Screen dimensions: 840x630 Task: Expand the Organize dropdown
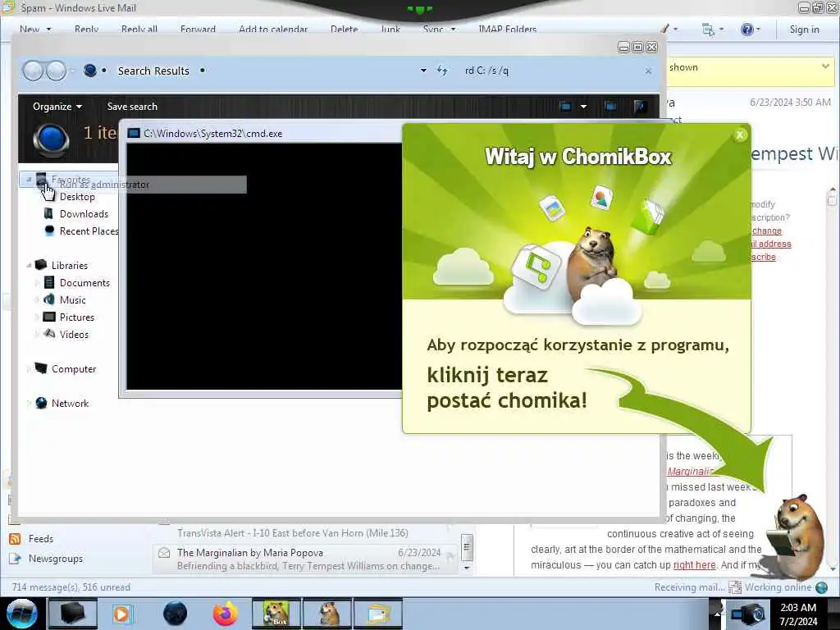pyautogui.click(x=57, y=106)
